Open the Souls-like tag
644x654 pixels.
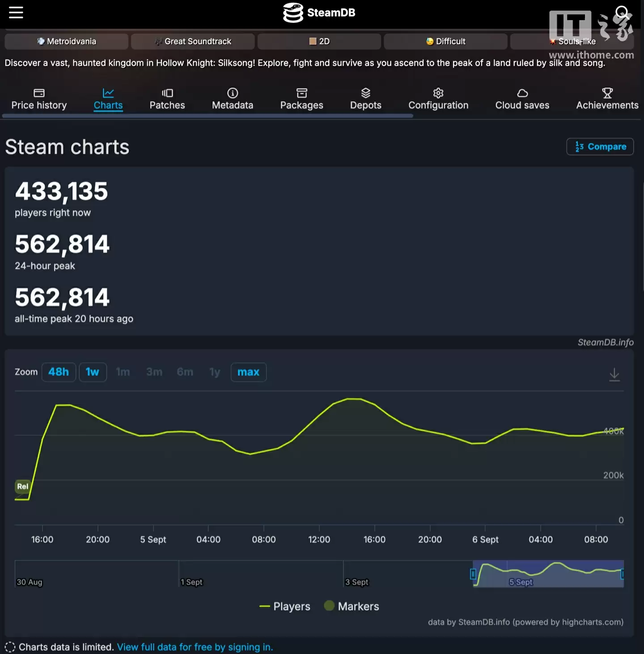[573, 41]
